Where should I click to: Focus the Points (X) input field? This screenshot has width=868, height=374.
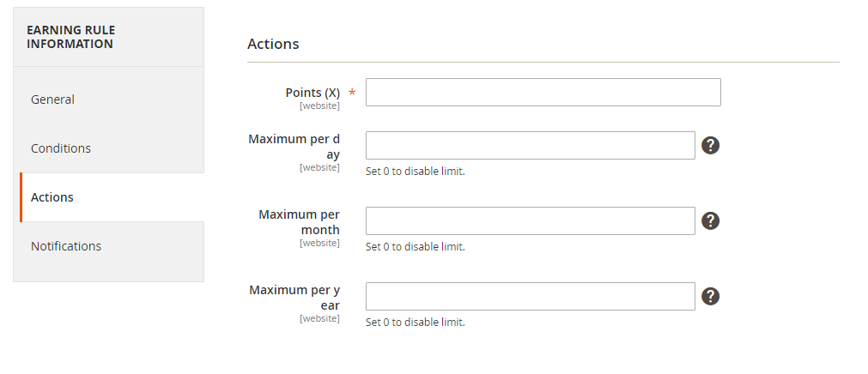[x=543, y=92]
